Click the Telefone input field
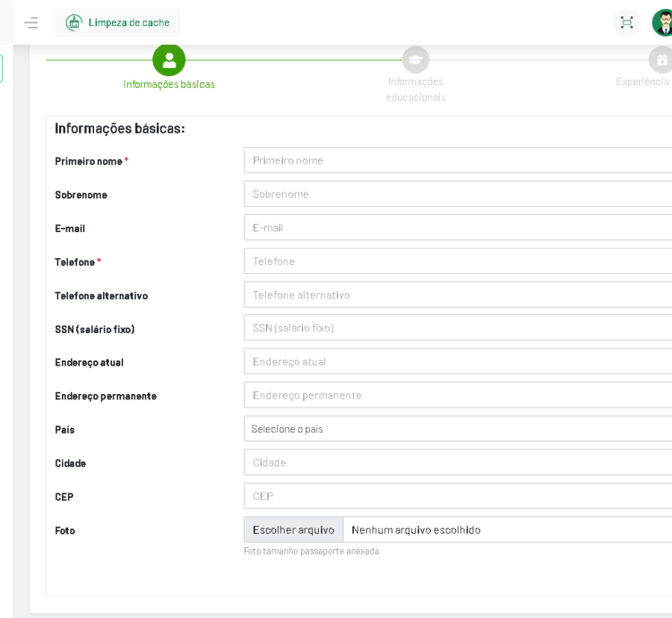Viewport: 672px width, 618px height. coord(457,261)
